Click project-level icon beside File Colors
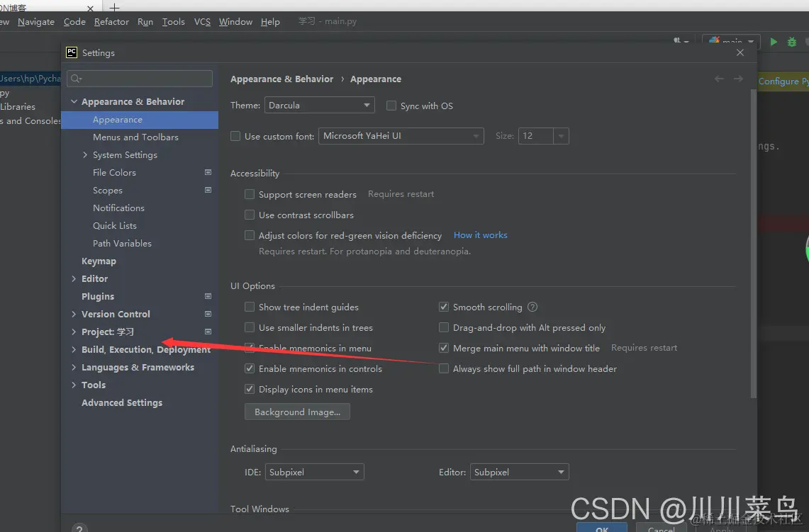This screenshot has height=532, width=809. [208, 172]
